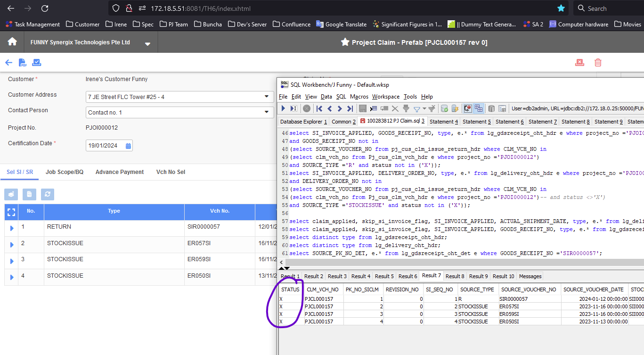Screen dimensions: 644x355
Task: Switch to the Job Scope/BQ tab
Action: tap(64, 172)
